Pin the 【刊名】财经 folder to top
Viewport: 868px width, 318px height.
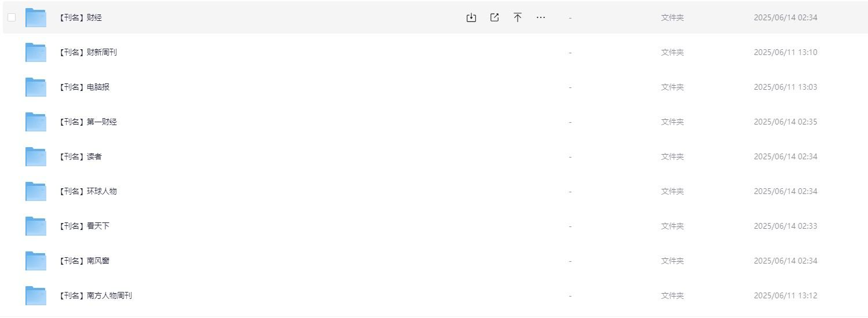[x=518, y=17]
